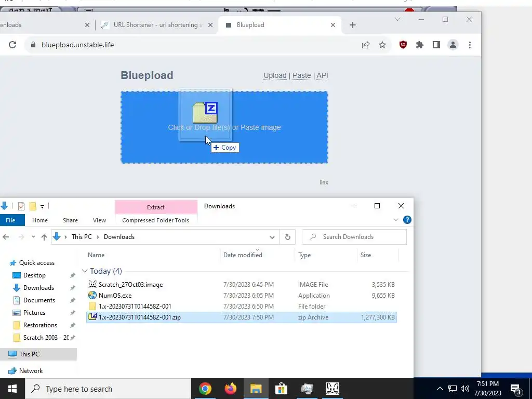532x399 pixels.
Task: Refresh the Downloads folder
Action: [x=288, y=237]
